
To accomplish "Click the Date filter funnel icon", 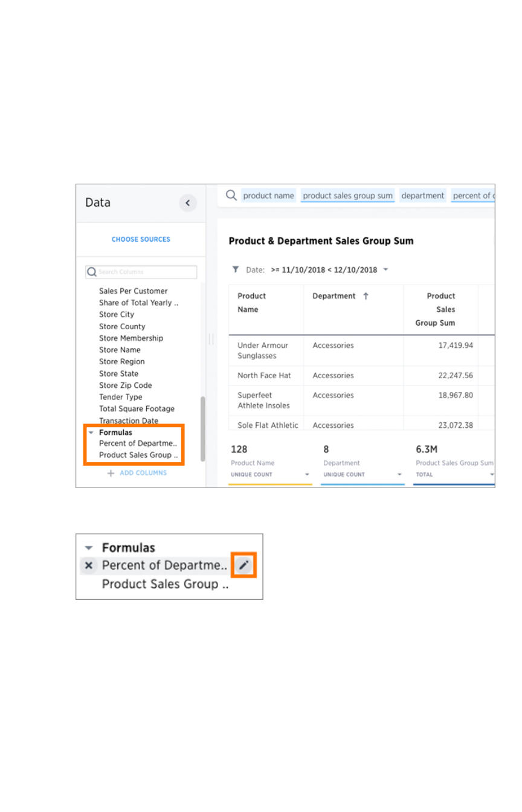I will [x=236, y=269].
